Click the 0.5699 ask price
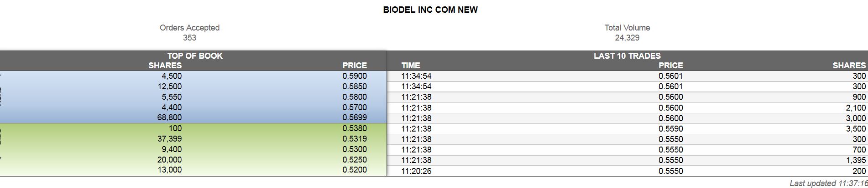Screen dimensions: 868x188 tap(355, 117)
